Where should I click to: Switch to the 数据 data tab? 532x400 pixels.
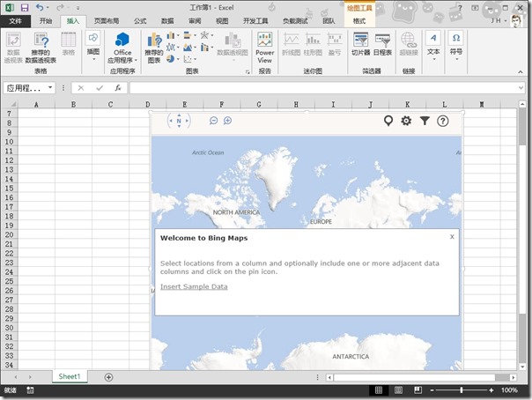167,21
